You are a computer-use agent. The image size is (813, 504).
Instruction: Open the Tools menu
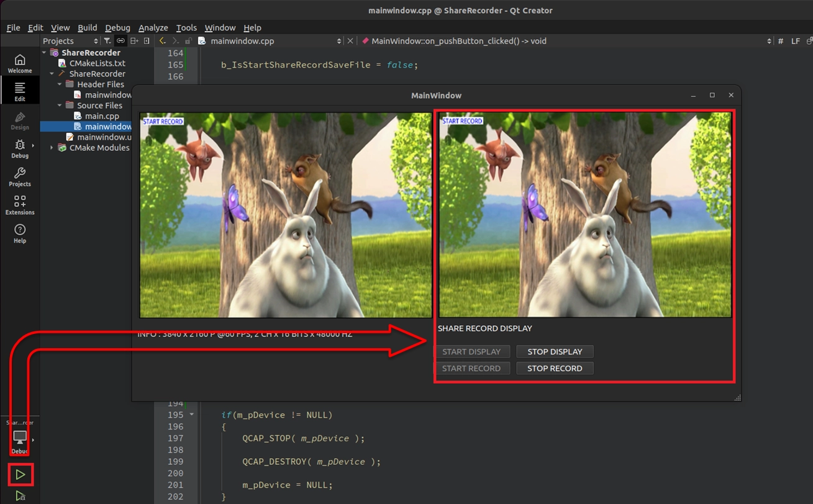(186, 27)
